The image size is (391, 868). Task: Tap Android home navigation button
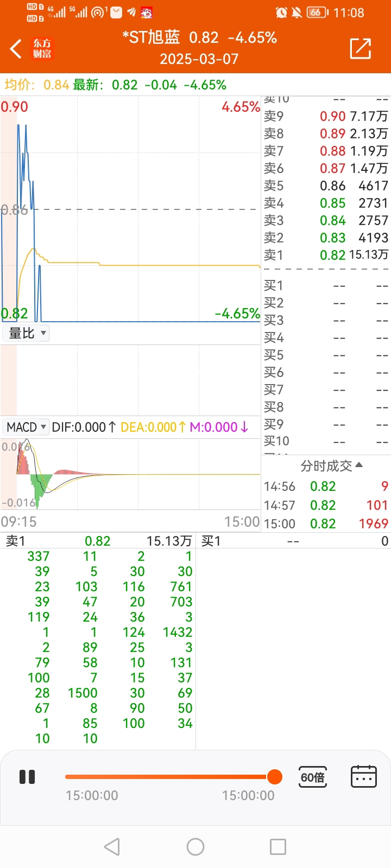[x=195, y=847]
